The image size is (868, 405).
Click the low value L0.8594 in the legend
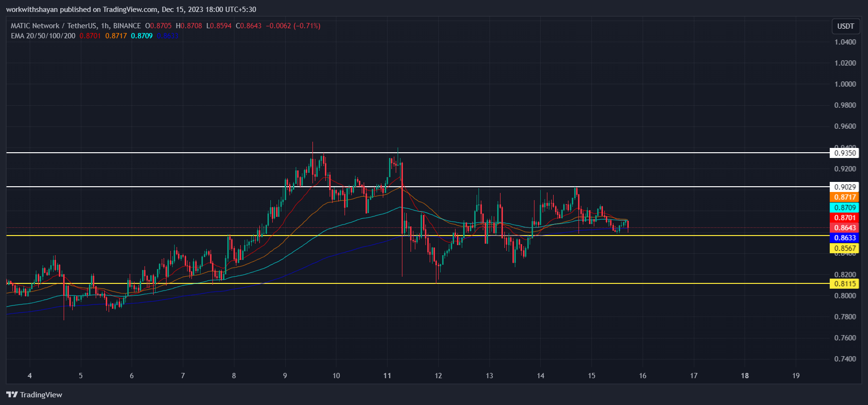point(219,26)
